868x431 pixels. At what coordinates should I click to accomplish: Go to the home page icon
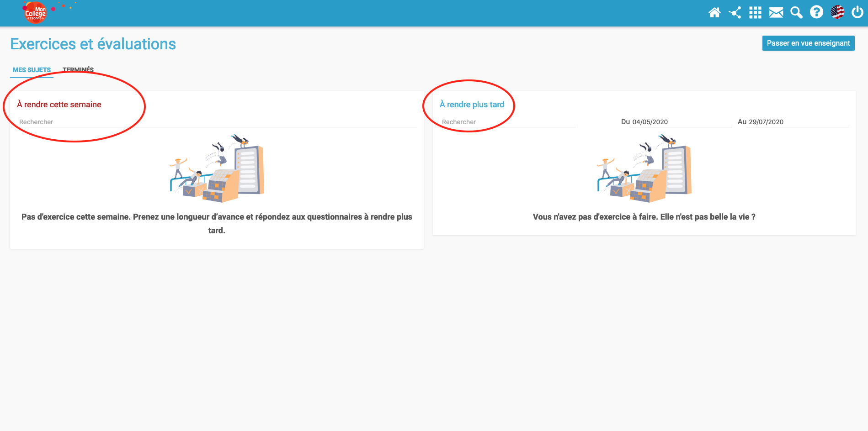coord(714,13)
